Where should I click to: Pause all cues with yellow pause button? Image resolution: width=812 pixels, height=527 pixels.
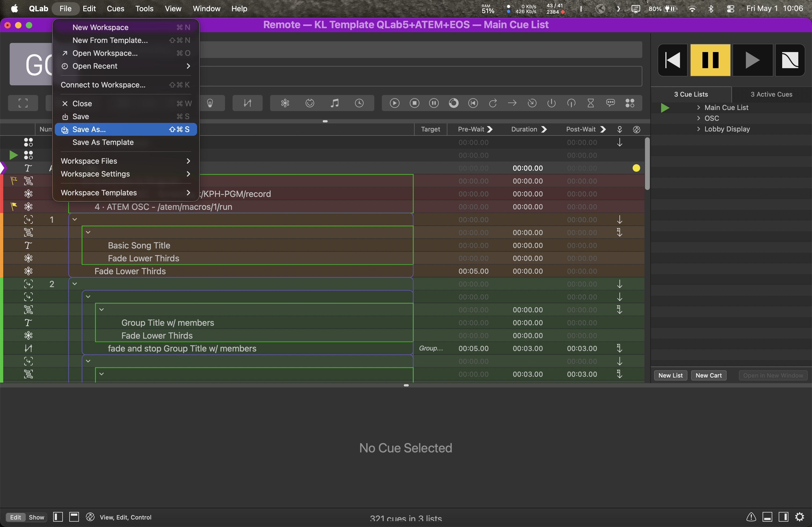(x=710, y=60)
